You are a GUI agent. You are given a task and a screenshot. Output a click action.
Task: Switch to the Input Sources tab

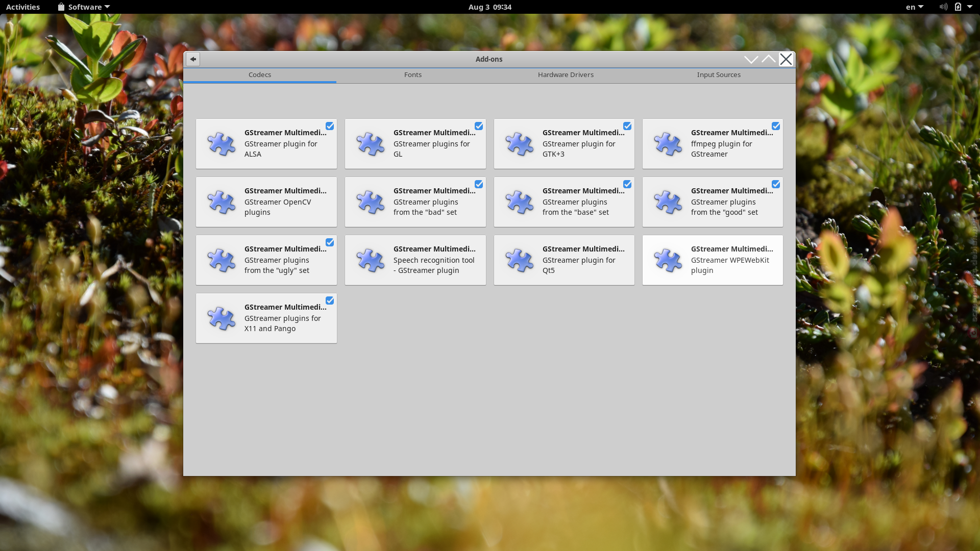719,75
